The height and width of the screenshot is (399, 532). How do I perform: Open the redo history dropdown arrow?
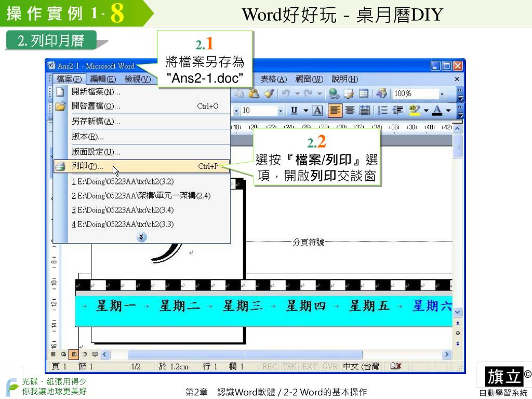coord(320,94)
